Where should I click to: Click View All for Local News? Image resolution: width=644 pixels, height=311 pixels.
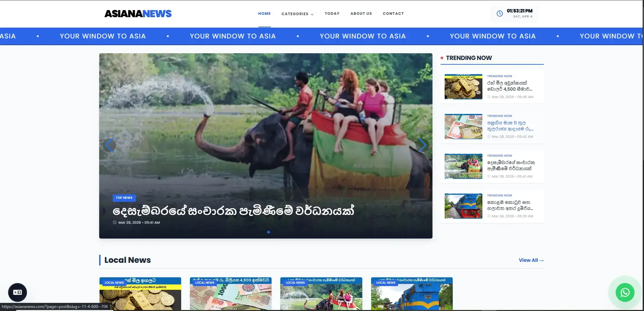click(x=531, y=260)
